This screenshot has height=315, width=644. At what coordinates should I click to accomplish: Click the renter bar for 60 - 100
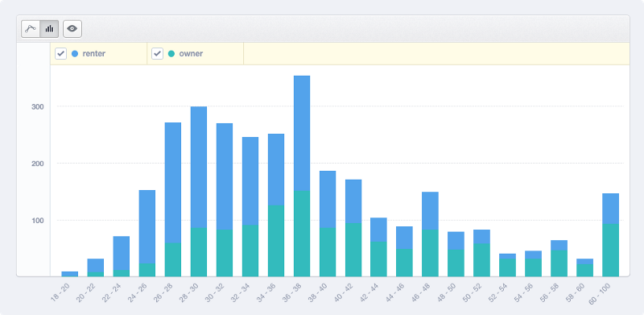click(x=610, y=209)
